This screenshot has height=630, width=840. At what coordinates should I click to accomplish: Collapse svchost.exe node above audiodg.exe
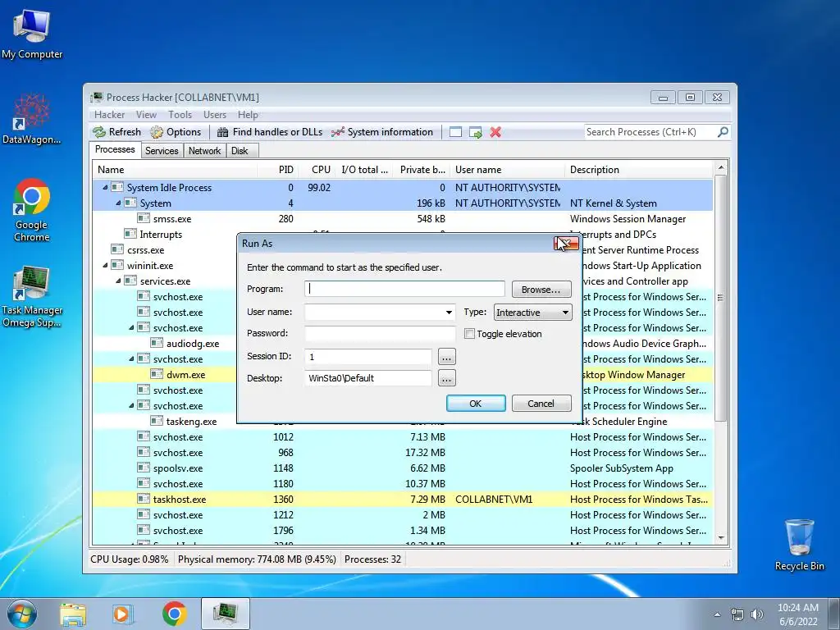click(131, 327)
